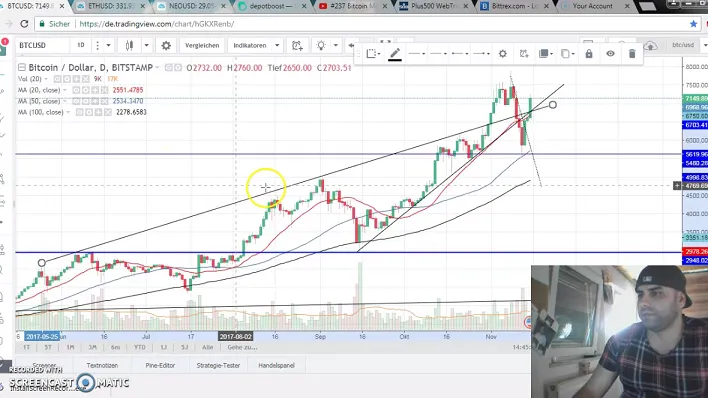Select the 1M time range
This screenshot has height=398, width=708.
pos(70,347)
